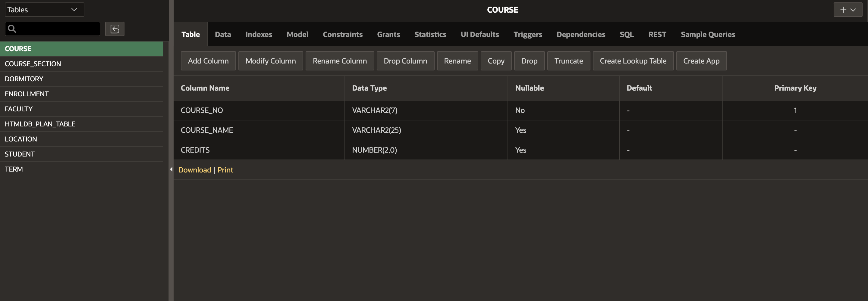Viewport: 868px width, 301px height.
Task: Click the object search input field
Action: [52, 29]
